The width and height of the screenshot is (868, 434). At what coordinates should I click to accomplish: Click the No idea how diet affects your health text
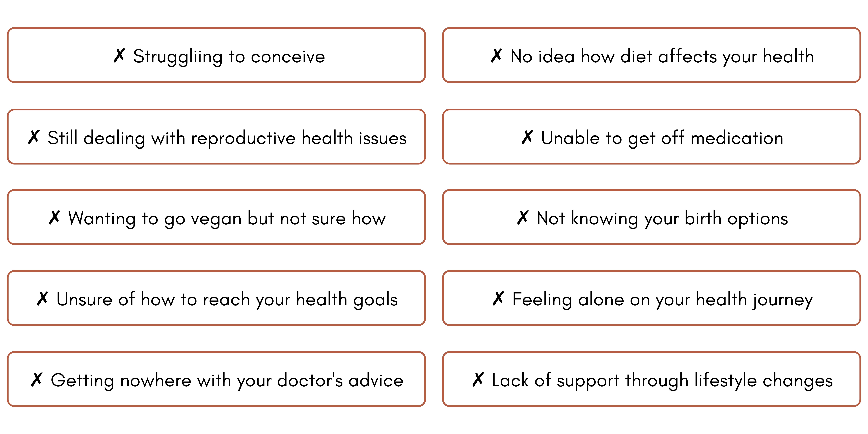click(662, 57)
